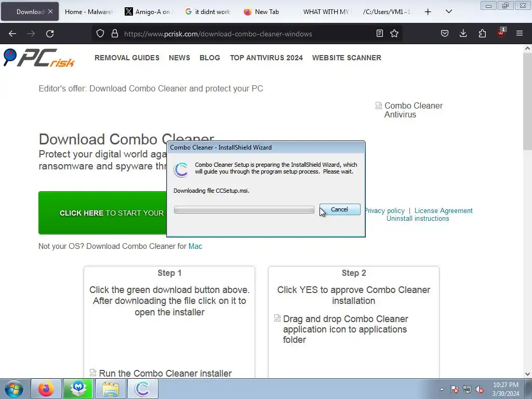Open the extensions puzzle icon
Image resolution: width=532 pixels, height=399 pixels.
[482, 33]
